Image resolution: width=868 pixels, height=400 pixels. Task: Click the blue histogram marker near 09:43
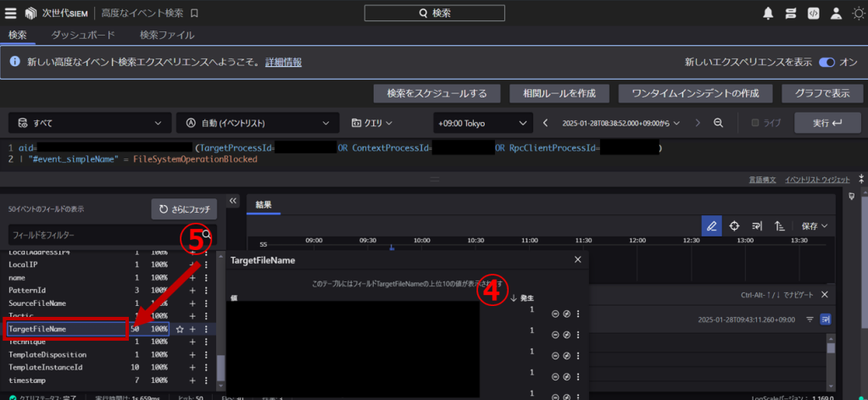pyautogui.click(x=392, y=247)
